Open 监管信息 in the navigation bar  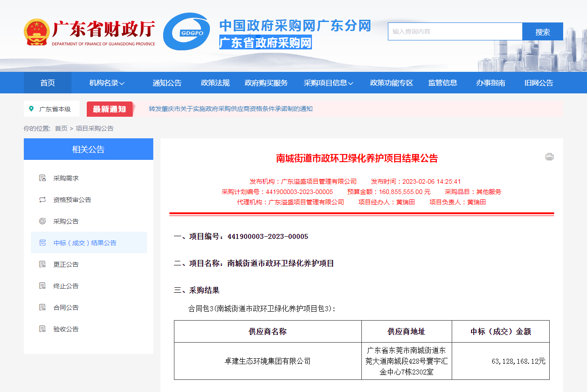443,83
